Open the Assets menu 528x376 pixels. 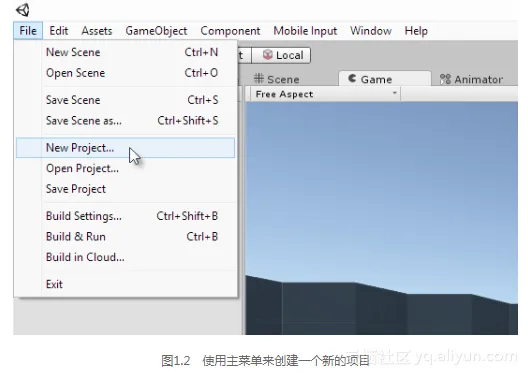click(97, 31)
